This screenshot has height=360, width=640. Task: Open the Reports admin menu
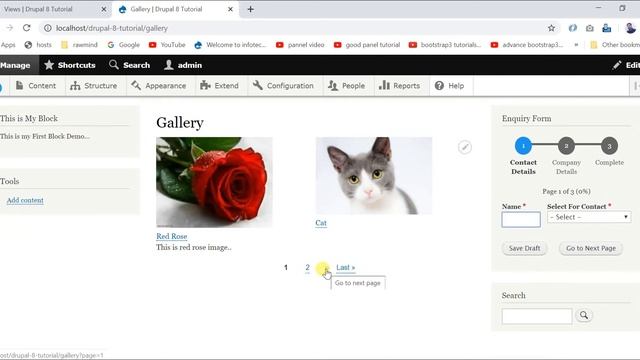400,86
